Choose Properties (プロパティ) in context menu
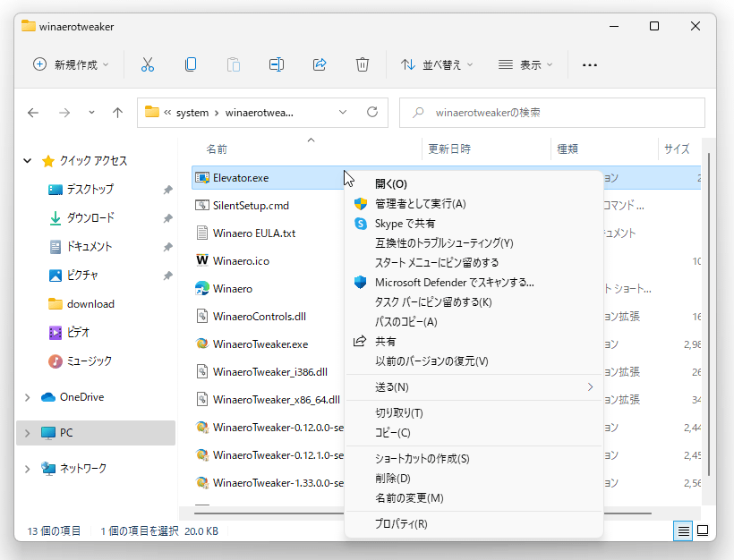Image resolution: width=734 pixels, height=560 pixels. [x=474, y=524]
